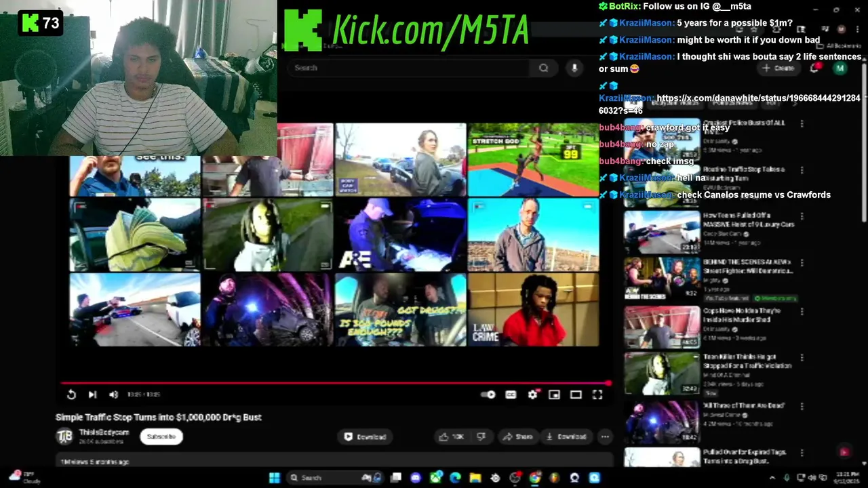Select end-screen thumbnail showing cash stacks

pos(135,235)
